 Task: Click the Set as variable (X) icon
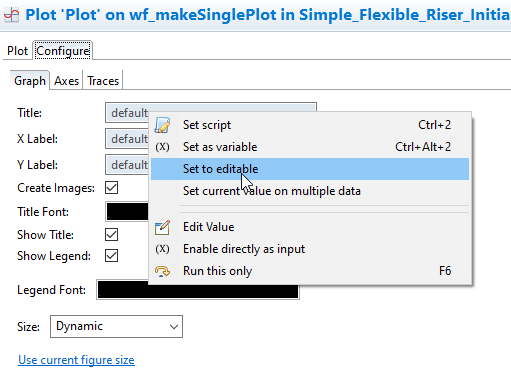162,147
